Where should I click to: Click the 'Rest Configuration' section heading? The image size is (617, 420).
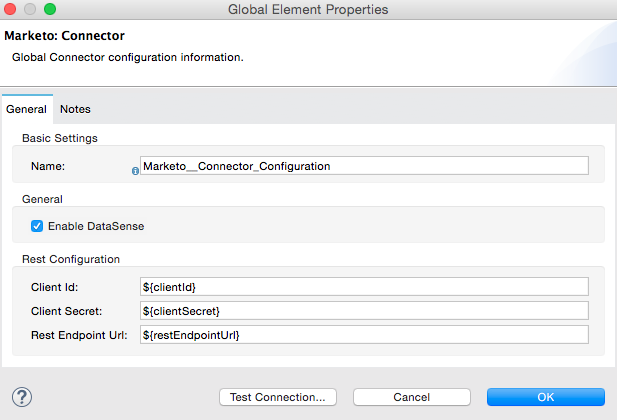pyautogui.click(x=71, y=259)
